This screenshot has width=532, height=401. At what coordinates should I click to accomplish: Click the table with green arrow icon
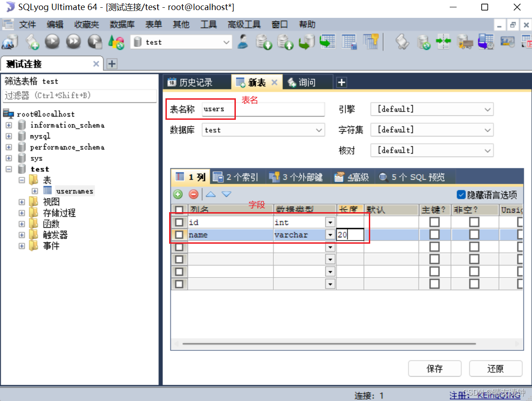click(327, 42)
